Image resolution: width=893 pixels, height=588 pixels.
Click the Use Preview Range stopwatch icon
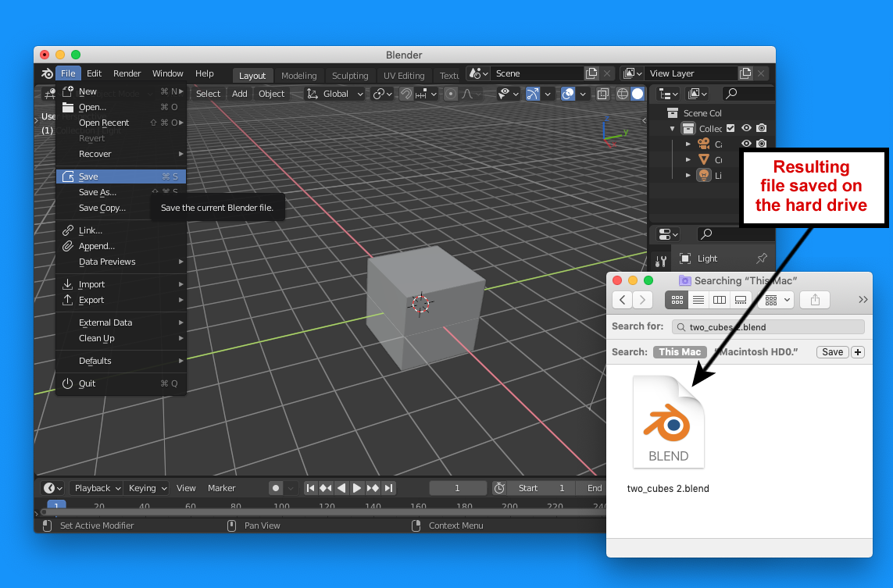pos(499,488)
